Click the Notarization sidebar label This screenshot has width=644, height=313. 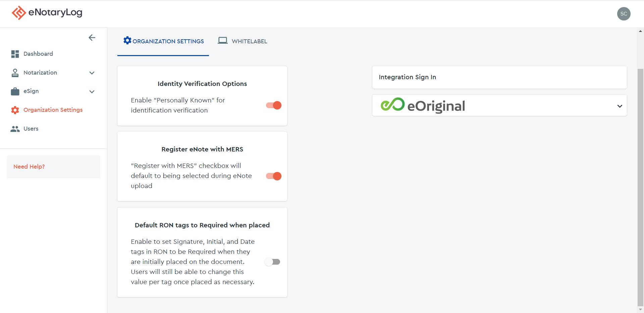[40, 73]
